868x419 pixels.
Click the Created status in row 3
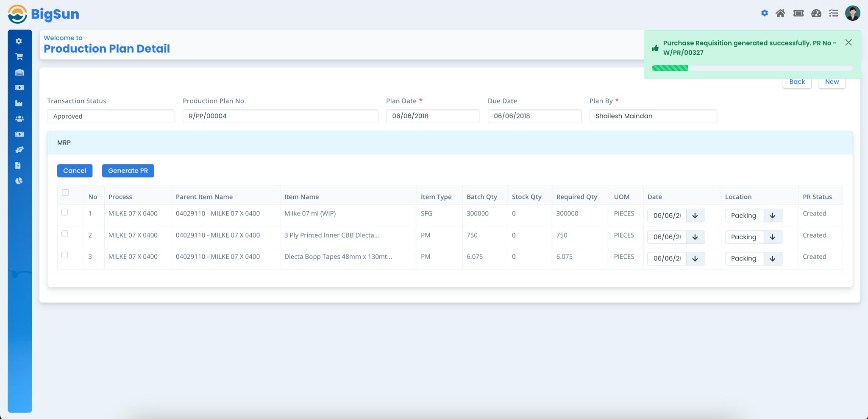click(814, 257)
